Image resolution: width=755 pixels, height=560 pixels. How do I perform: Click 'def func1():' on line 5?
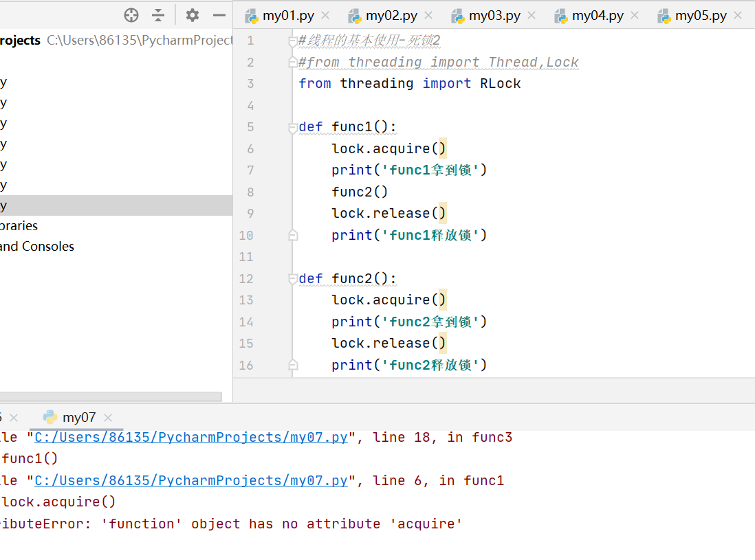[x=347, y=127]
